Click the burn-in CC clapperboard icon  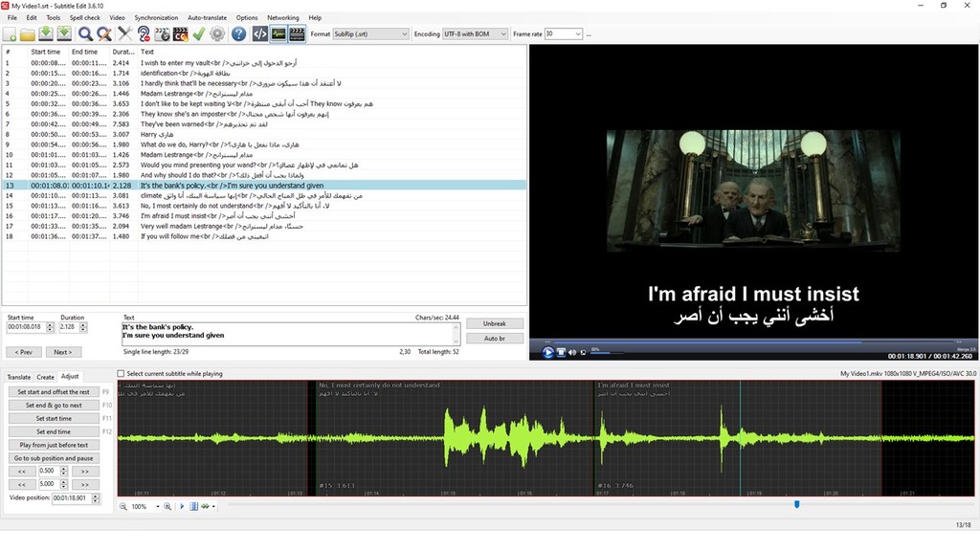click(180, 34)
